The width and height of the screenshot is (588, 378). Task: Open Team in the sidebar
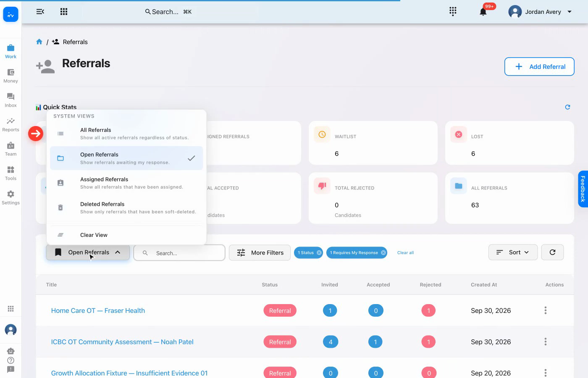11,149
